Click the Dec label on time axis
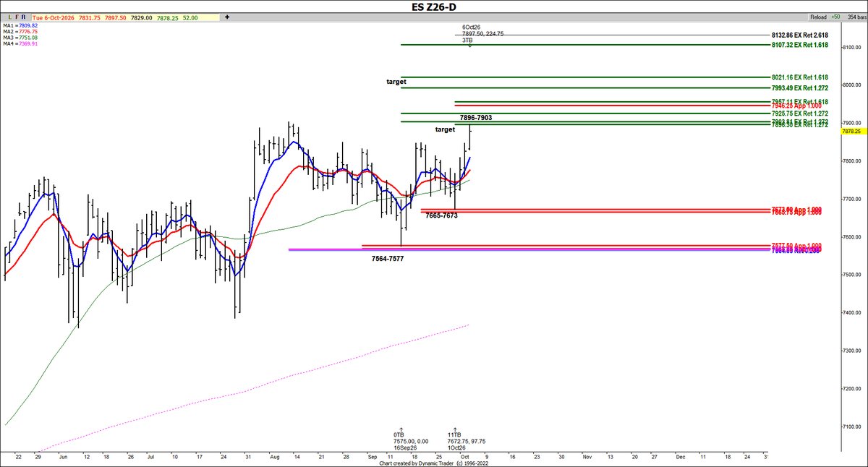Image resolution: width=868 pixels, height=467 pixels. click(681, 458)
